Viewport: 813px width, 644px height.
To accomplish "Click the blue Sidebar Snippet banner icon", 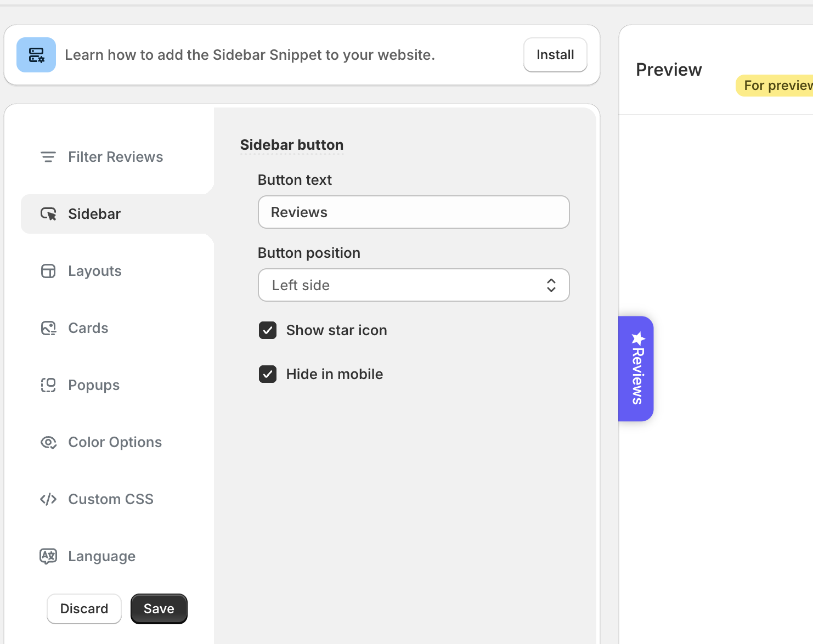I will [x=36, y=55].
